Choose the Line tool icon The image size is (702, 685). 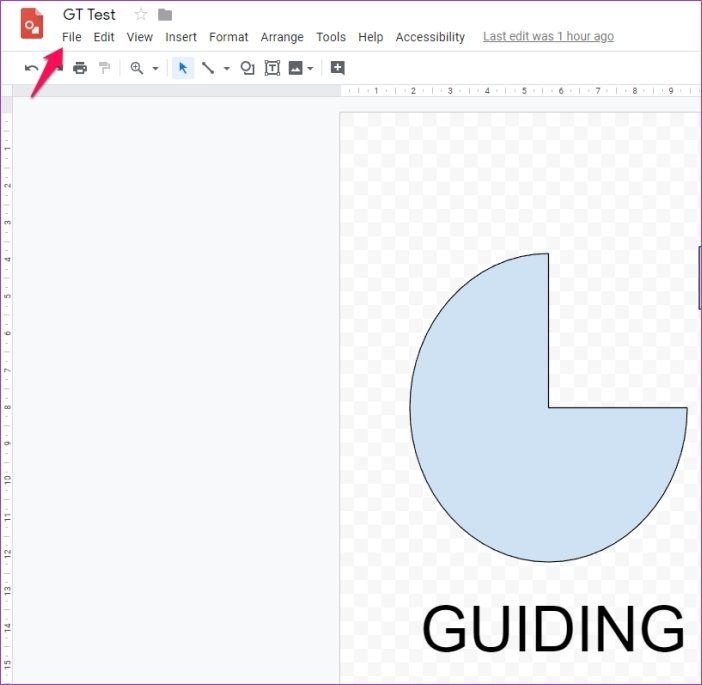pos(208,68)
